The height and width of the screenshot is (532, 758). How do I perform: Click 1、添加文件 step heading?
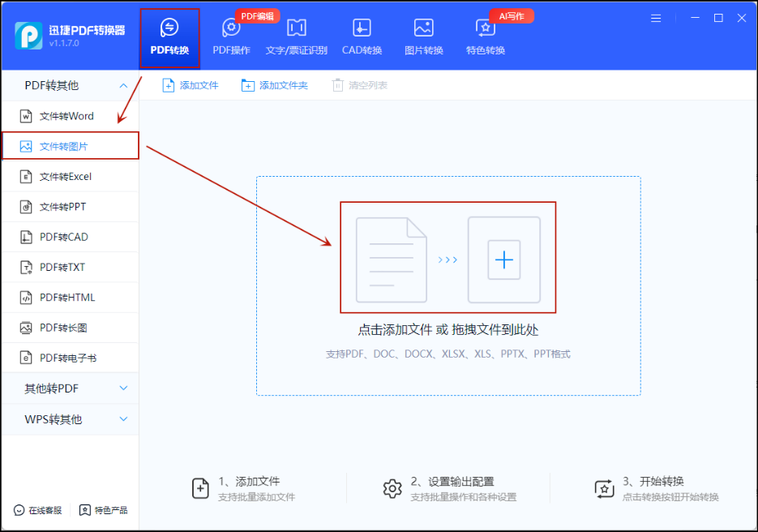pyautogui.click(x=249, y=481)
